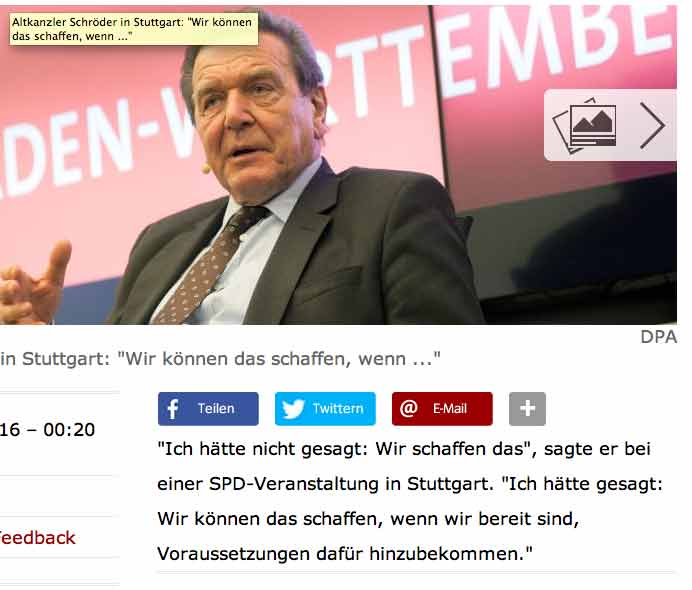Click the yellow tooltip caption text
692x590 pixels.
click(134, 29)
